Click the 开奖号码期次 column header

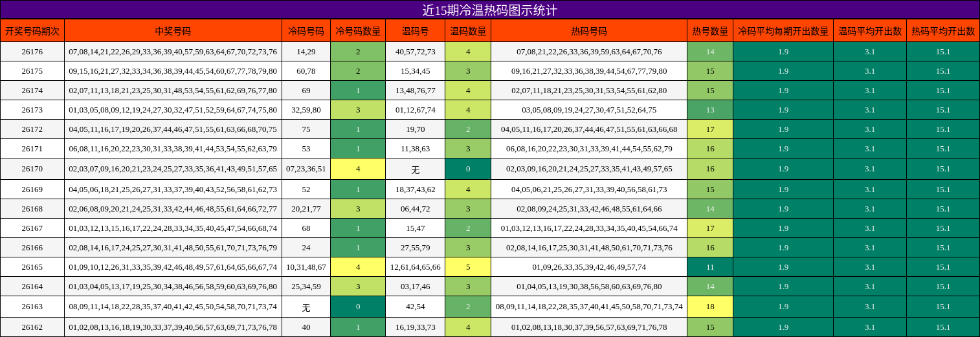tap(32, 30)
